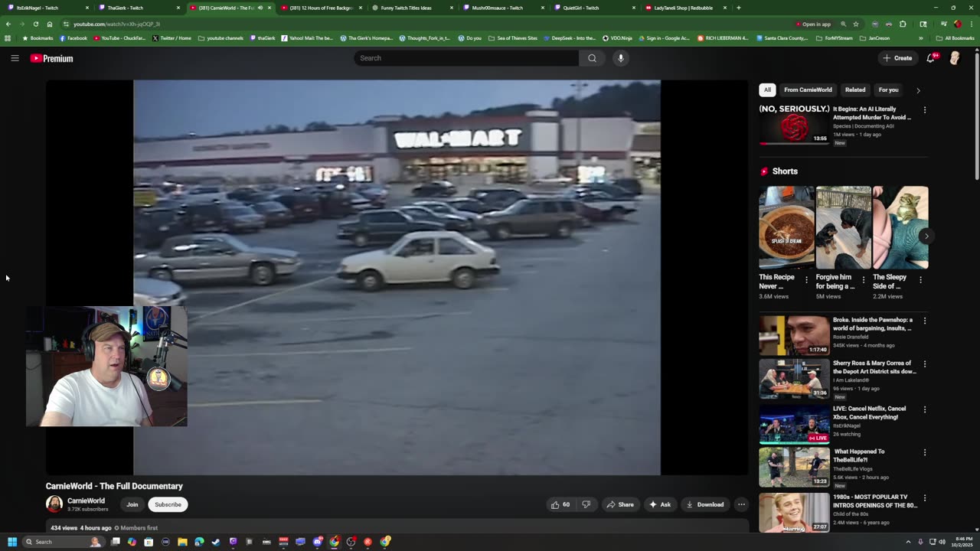Click Open in app button
Image resolution: width=980 pixels, height=551 pixels.
coord(813,24)
